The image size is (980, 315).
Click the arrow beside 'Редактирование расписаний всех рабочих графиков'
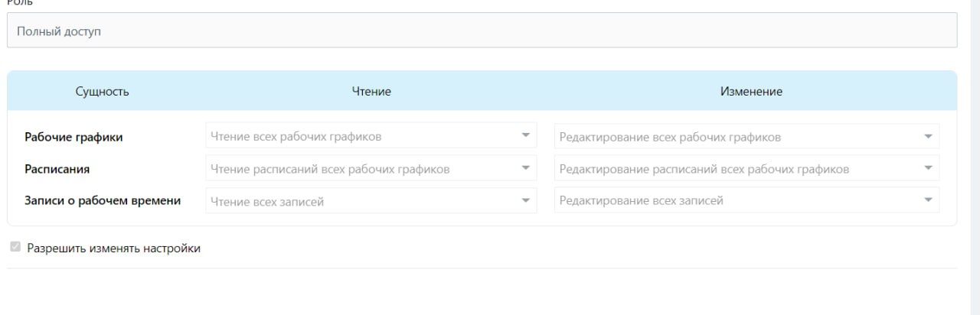(x=928, y=168)
